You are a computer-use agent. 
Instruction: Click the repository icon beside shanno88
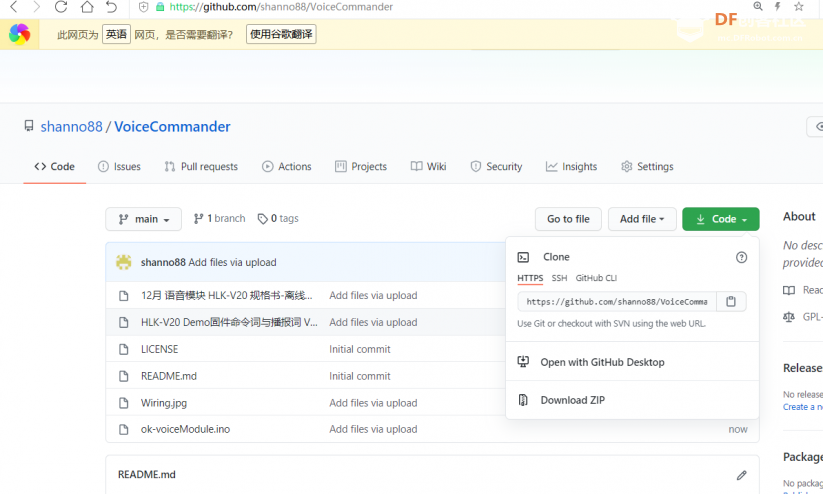[x=29, y=126]
